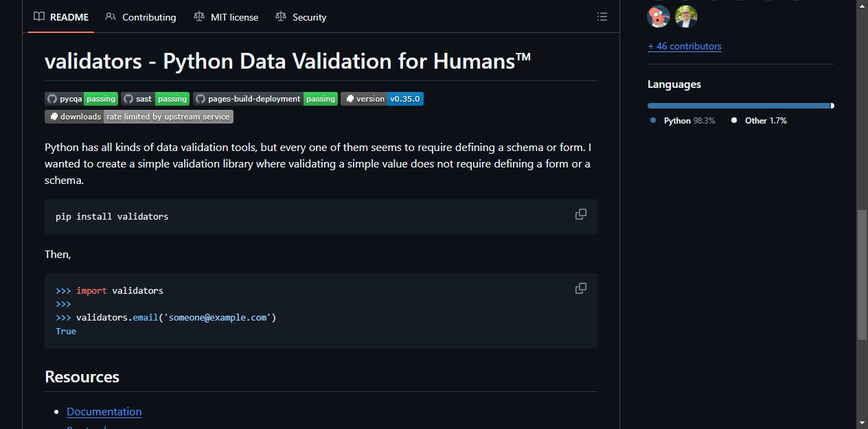This screenshot has width=868, height=429.
Task: Click the pycqa passing badge
Action: coord(81,99)
